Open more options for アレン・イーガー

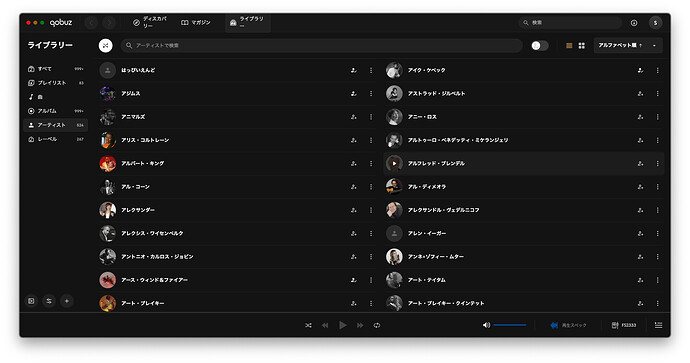click(657, 233)
